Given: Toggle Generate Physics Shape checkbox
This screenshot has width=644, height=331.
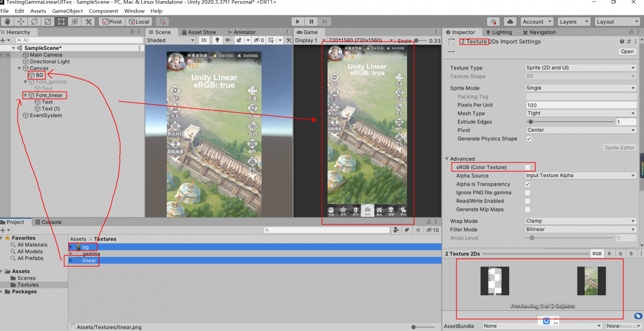Looking at the screenshot, I should pyautogui.click(x=528, y=139).
